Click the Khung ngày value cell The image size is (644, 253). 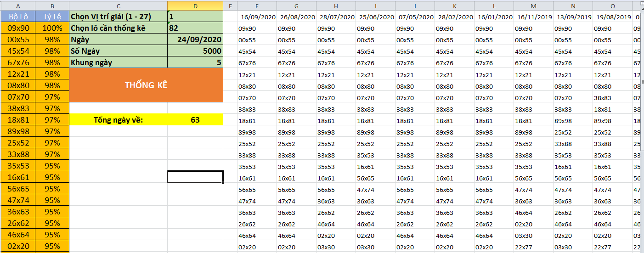tap(195, 62)
